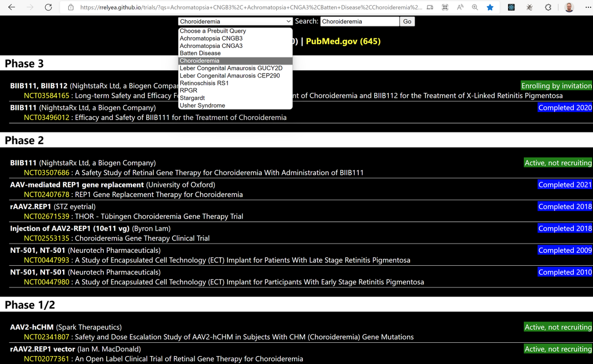Click 'Active, not recruiting' badge for AAV2-hCHM
The image size is (593, 364).
(558, 327)
